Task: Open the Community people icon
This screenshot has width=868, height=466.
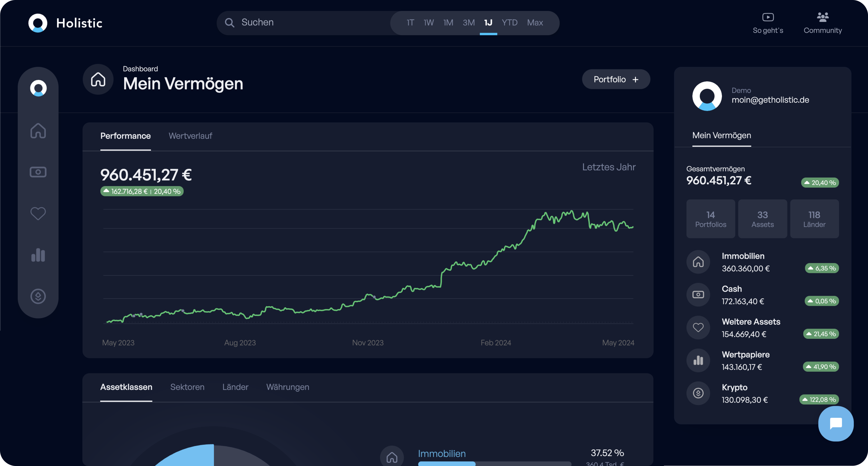Action: tap(822, 17)
